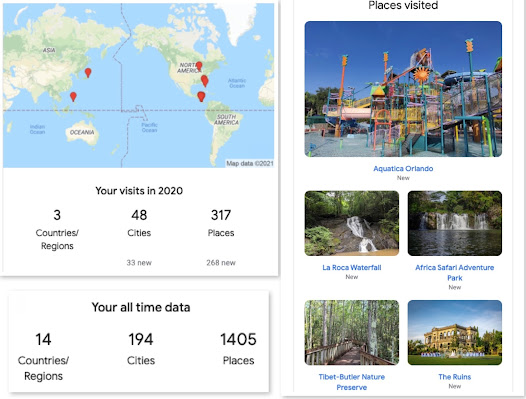
Task: Click the Pacific Ocean map label
Action: pos(149,128)
